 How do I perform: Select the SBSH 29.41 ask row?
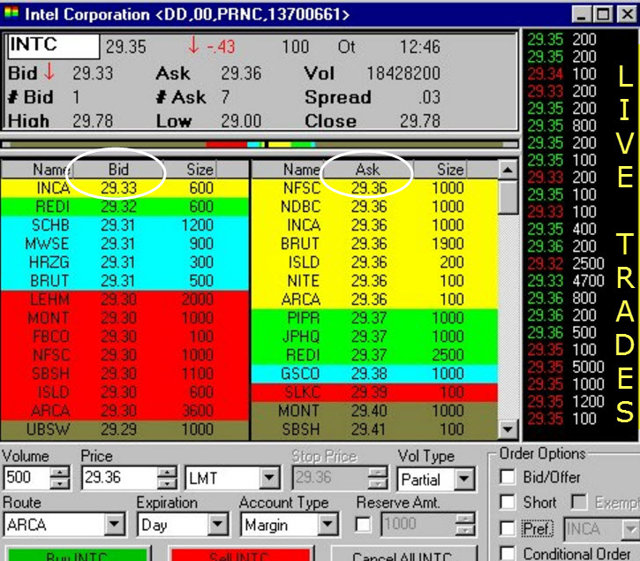[374, 430]
